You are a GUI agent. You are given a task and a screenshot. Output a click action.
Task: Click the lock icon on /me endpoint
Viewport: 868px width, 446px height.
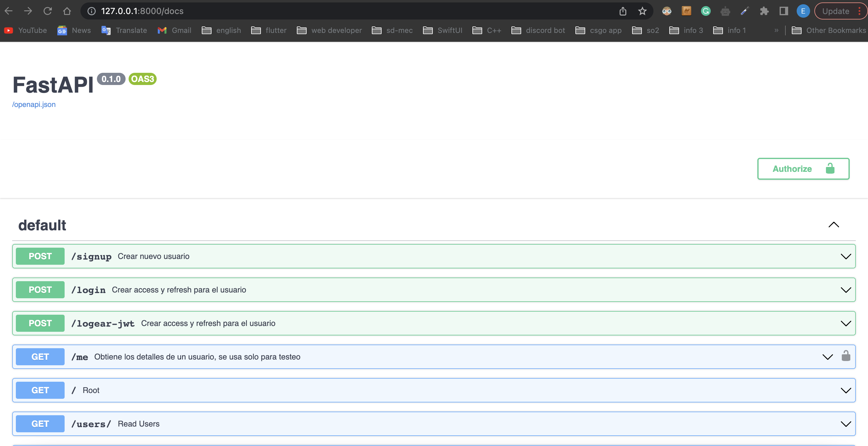pyautogui.click(x=846, y=356)
